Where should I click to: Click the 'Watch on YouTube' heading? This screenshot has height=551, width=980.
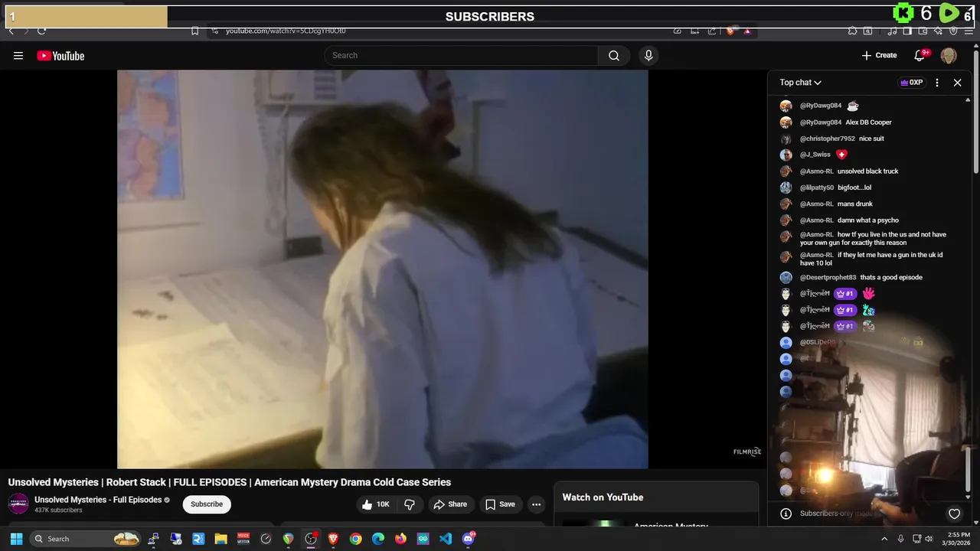603,497
